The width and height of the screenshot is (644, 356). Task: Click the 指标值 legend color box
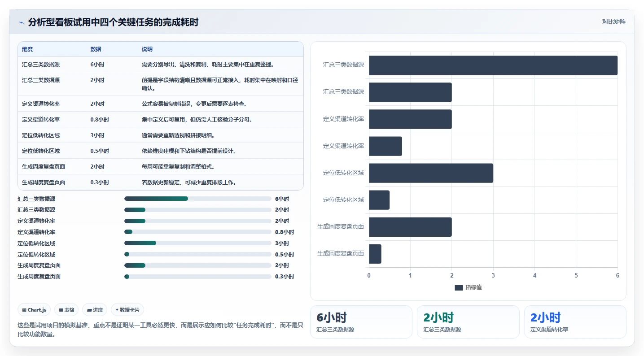[459, 287]
